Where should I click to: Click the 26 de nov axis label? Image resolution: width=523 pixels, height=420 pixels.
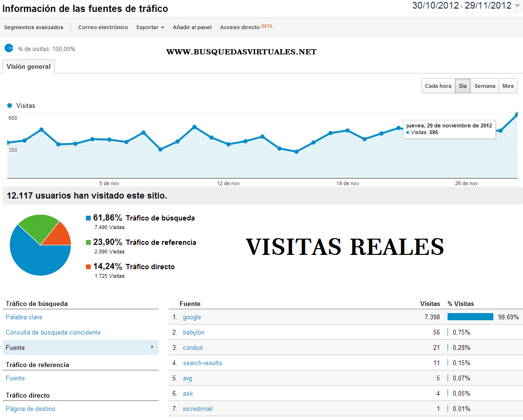click(466, 183)
